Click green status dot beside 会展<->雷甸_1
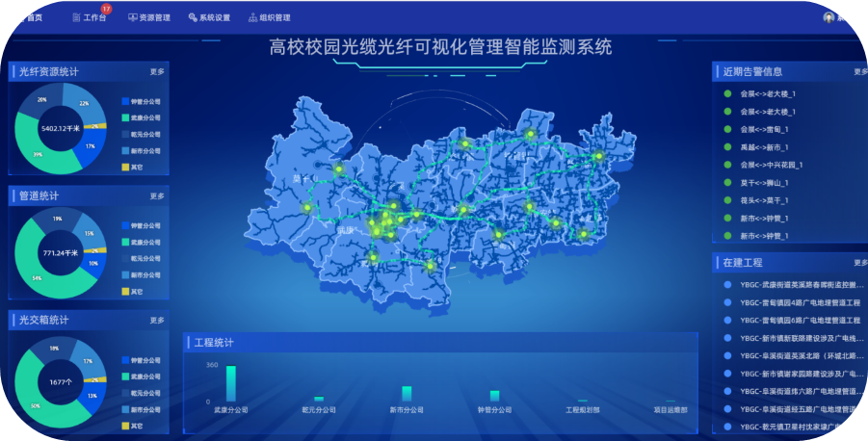 [x=727, y=129]
